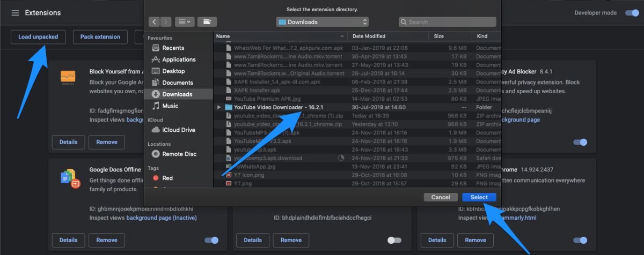Disable the Ad Blocker 8.4.1 extension toggle
Viewport: 644px width, 255px height.
580,142
